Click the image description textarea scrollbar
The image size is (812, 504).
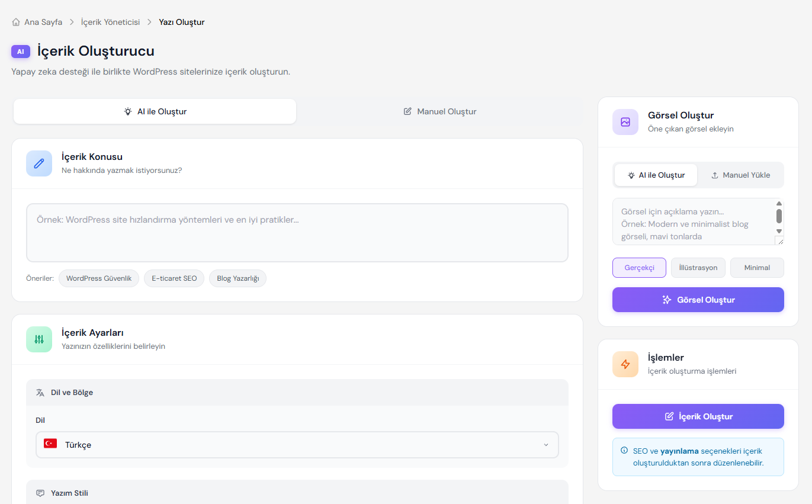[x=779, y=216]
